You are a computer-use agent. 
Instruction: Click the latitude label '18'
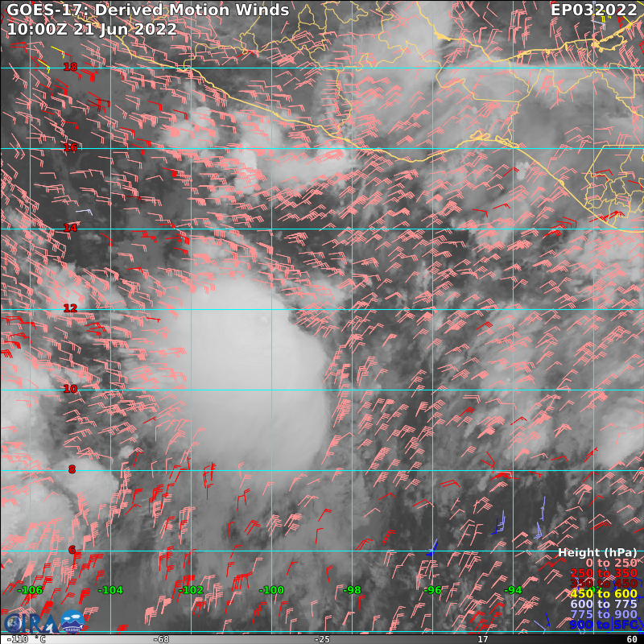coord(70,67)
